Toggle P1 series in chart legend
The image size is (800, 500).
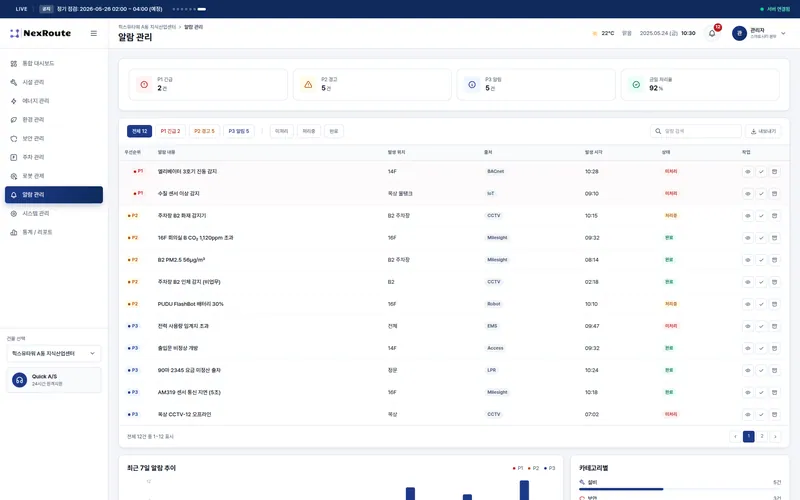tap(518, 468)
